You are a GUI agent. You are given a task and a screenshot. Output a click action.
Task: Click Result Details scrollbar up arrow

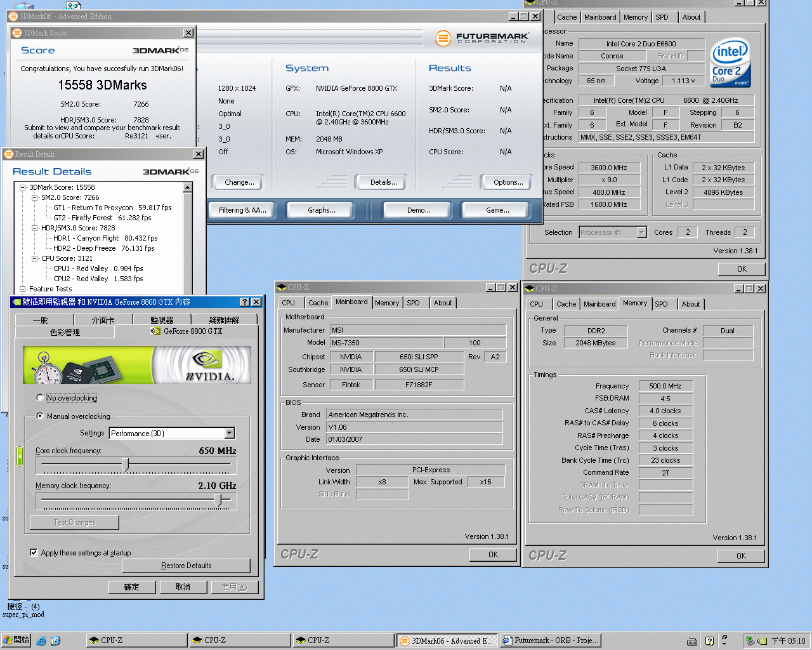pos(188,187)
